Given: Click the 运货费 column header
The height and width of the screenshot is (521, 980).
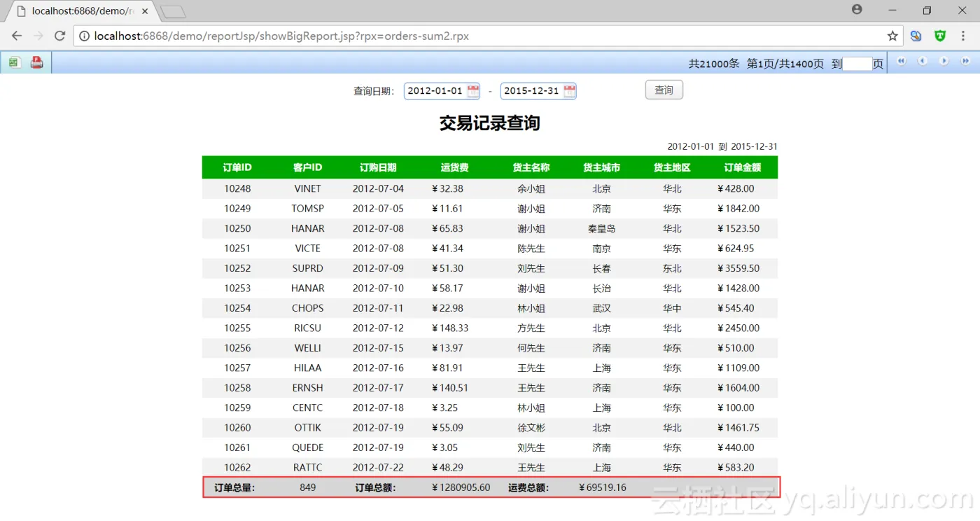Looking at the screenshot, I should 455,167.
